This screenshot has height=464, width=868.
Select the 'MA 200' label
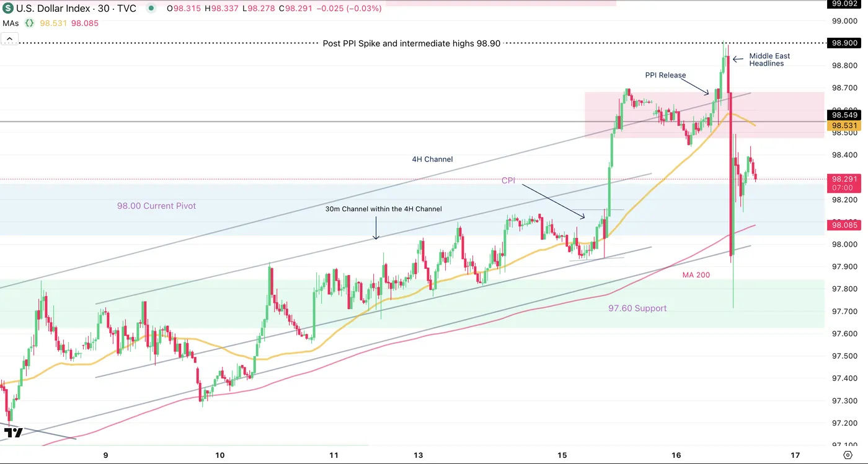(696, 274)
